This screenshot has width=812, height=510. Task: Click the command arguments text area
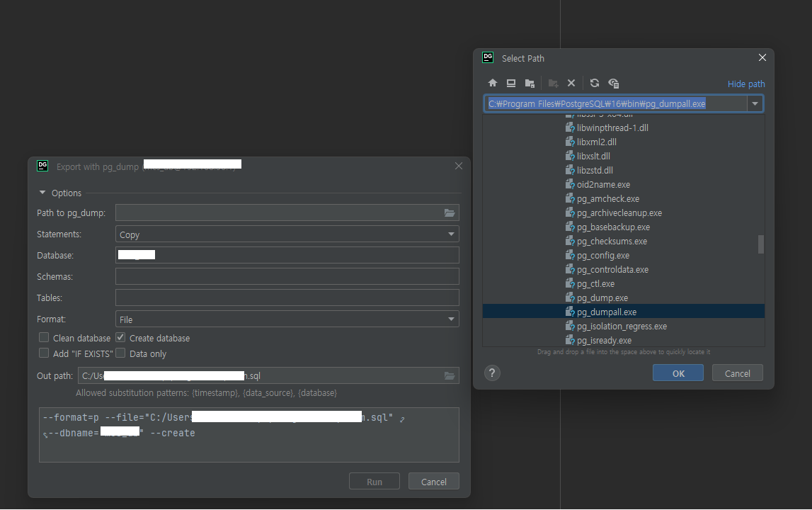coord(249,435)
